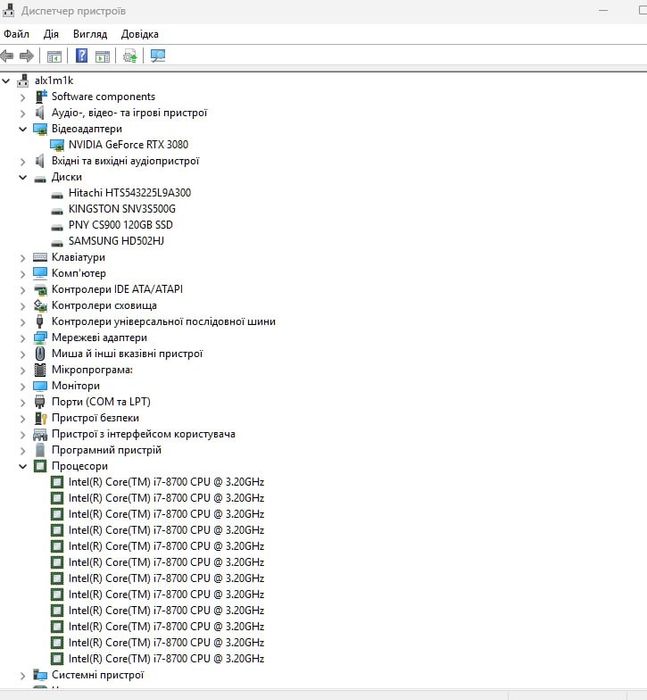Image resolution: width=647 pixels, height=700 pixels.
Task: Select the Порти (COM та LPT) label
Action: click(101, 402)
